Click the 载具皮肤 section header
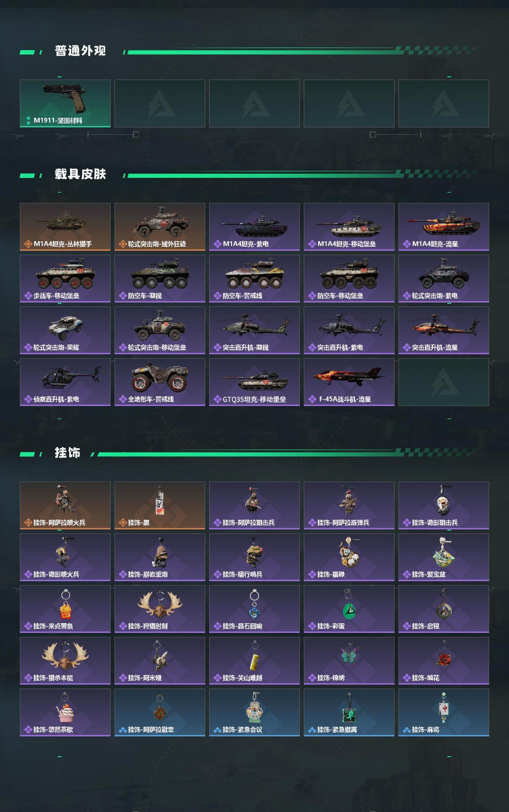The height and width of the screenshot is (812, 509). click(x=80, y=174)
